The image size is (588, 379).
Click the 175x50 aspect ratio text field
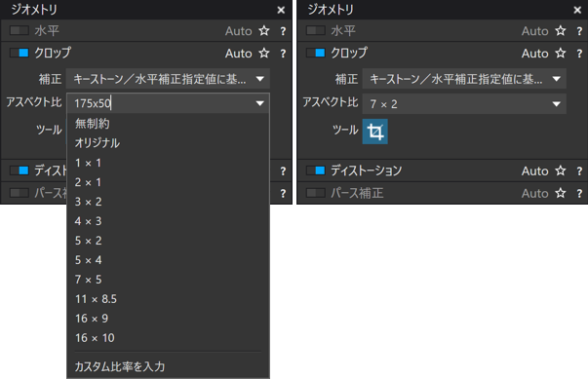click(x=161, y=103)
